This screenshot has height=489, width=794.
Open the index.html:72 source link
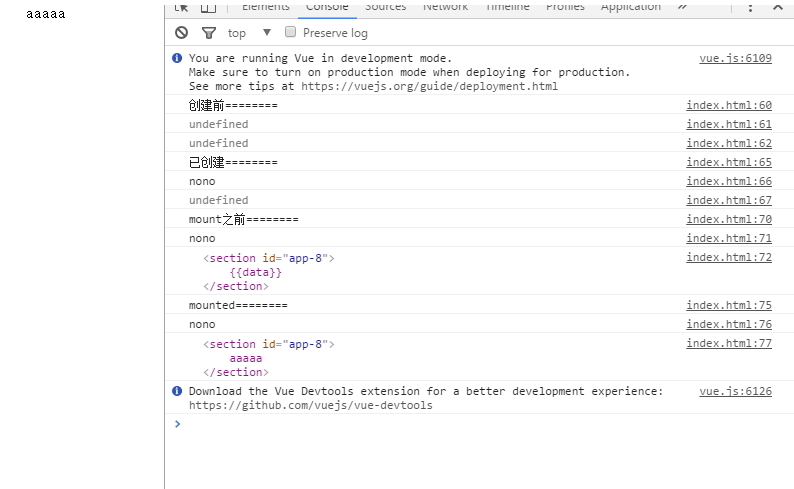729,257
